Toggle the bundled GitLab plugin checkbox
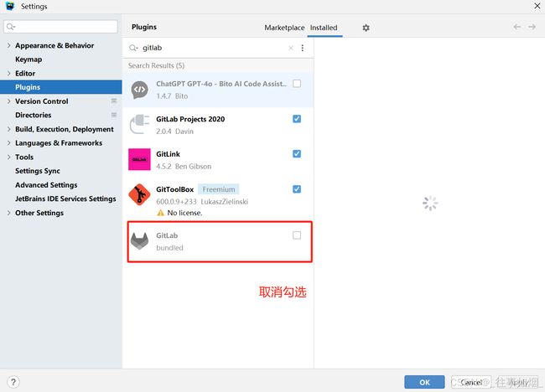This screenshot has width=545, height=392. click(x=297, y=235)
